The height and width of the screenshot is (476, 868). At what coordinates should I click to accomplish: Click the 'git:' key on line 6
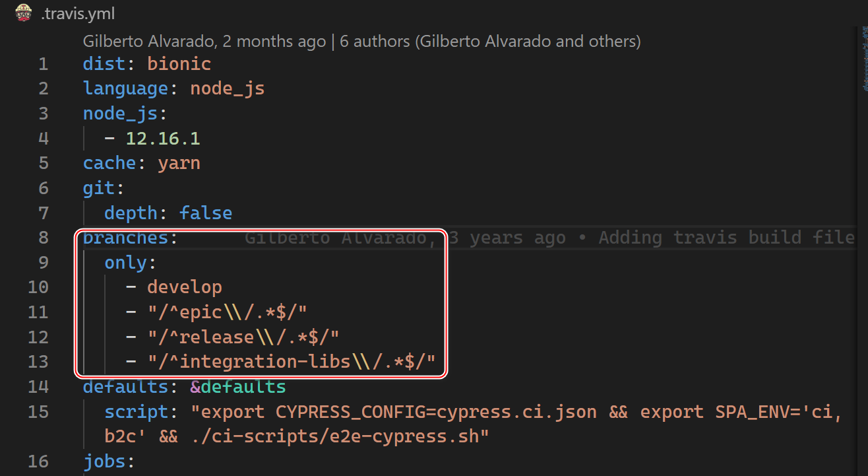(104, 188)
